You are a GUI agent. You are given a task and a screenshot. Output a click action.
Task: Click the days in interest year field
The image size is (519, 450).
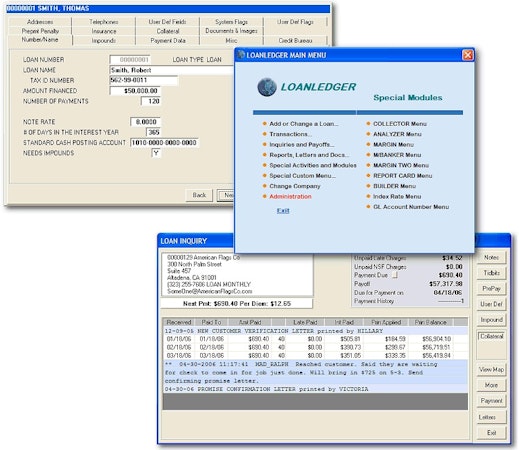153,132
